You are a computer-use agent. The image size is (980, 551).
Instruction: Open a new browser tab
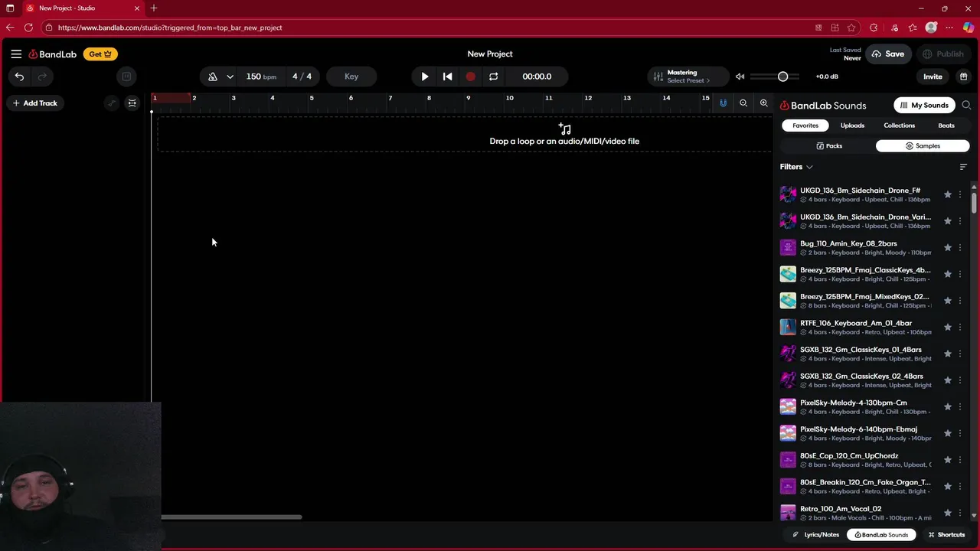[154, 8]
